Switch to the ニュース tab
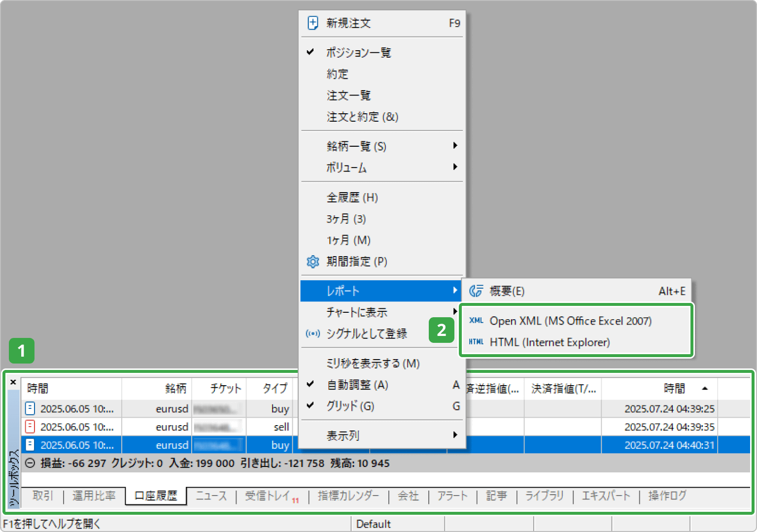The width and height of the screenshot is (757, 532). [211, 496]
